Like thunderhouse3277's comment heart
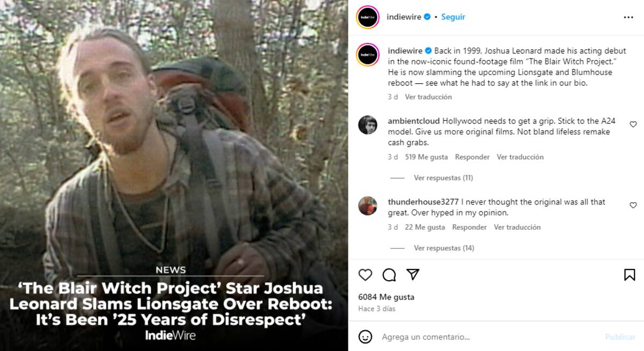644x351 pixels. pos(633,205)
